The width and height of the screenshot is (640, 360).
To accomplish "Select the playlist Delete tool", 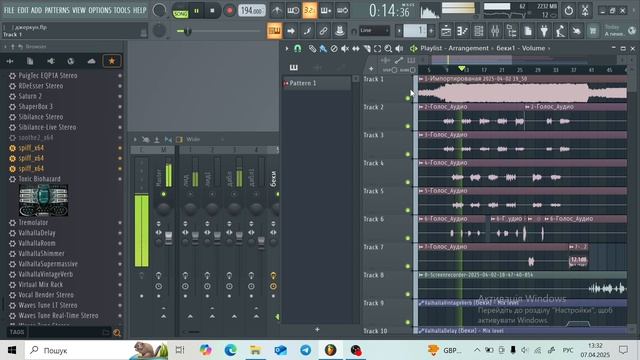I will tap(334, 49).
